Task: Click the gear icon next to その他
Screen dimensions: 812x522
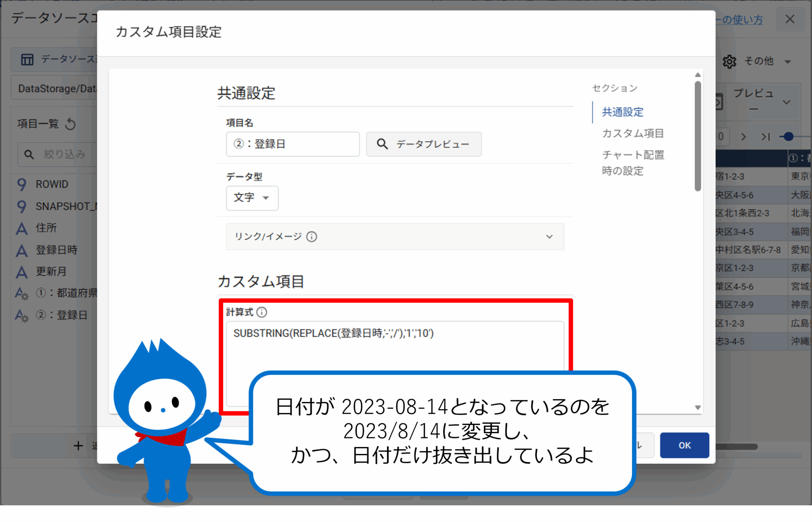Action: [729, 61]
